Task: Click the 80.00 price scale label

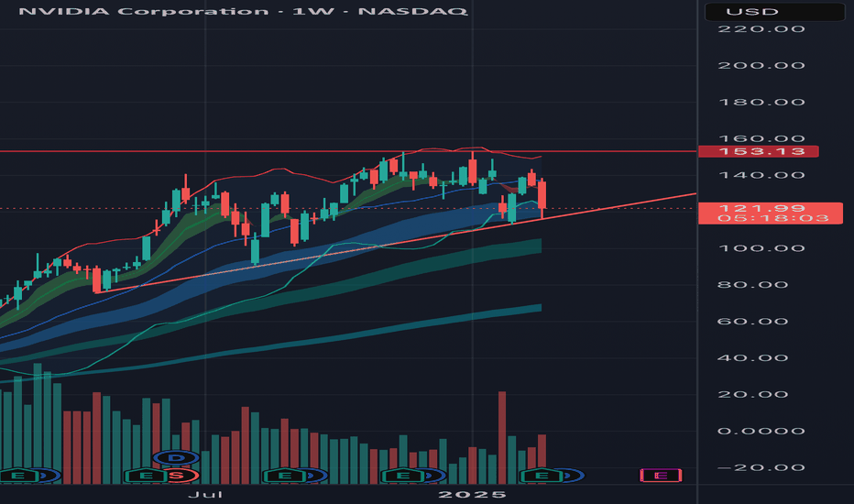Action: [x=752, y=284]
